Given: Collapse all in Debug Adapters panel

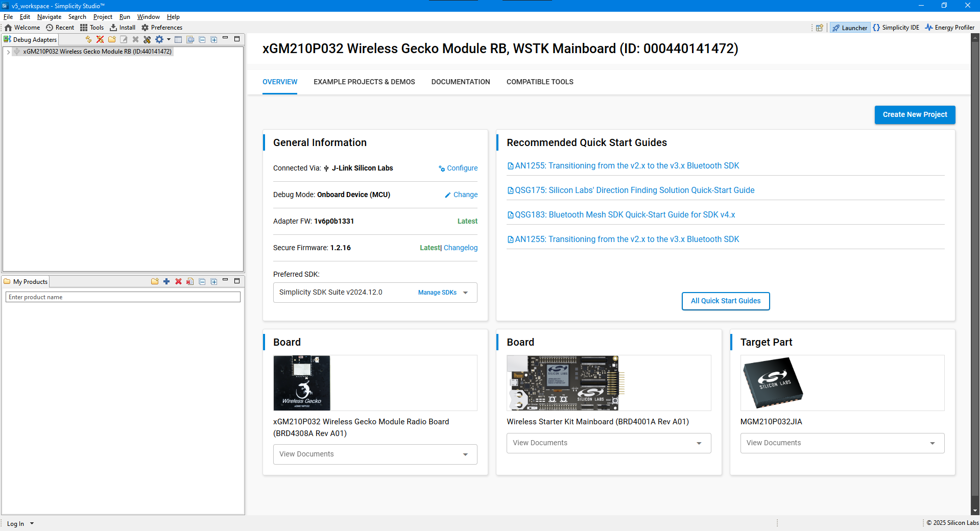Looking at the screenshot, I should [x=202, y=39].
